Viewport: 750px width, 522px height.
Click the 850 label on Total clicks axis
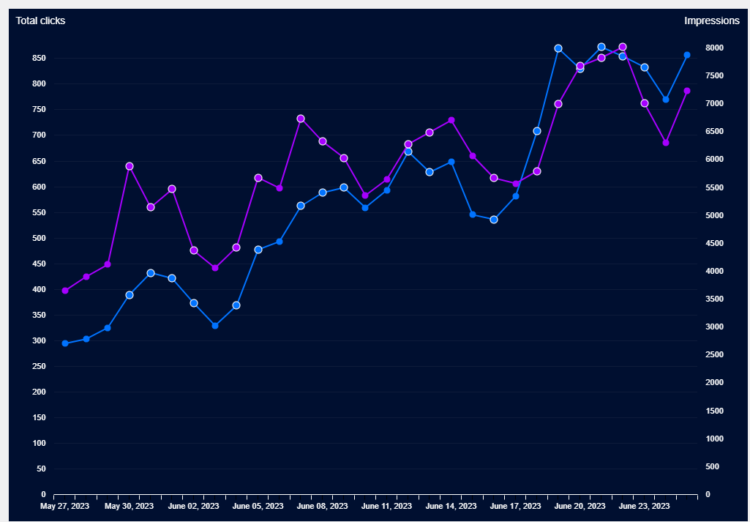(37, 58)
